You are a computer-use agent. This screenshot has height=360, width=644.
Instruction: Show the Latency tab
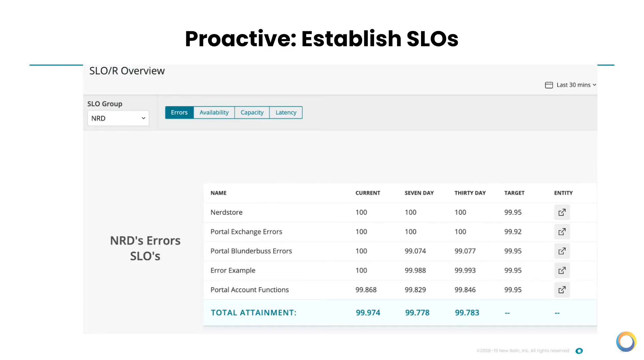click(x=286, y=113)
